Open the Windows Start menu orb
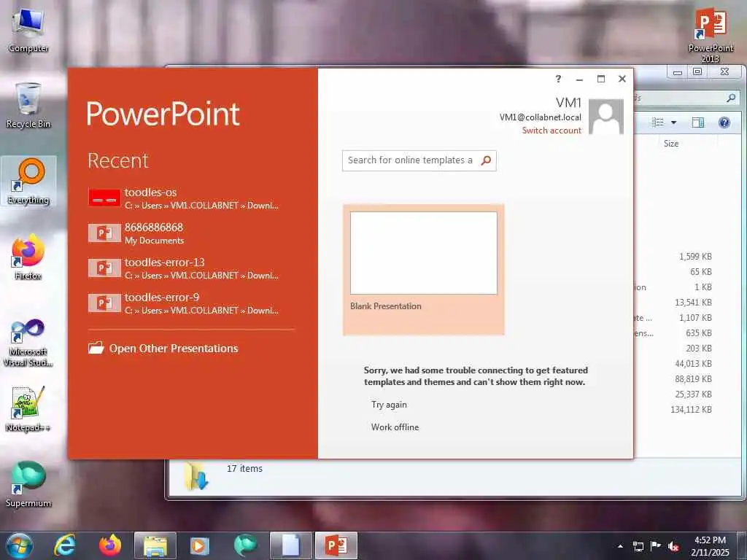The image size is (747, 560). [x=20, y=545]
